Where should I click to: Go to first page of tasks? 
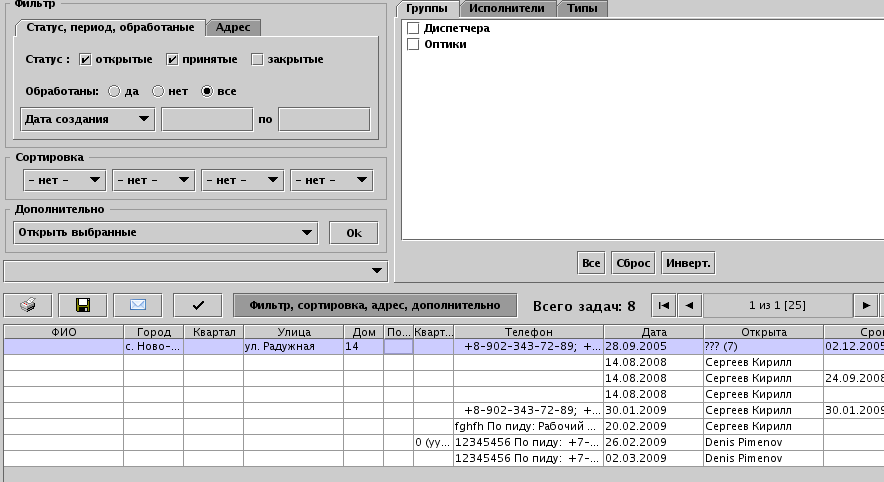664,305
